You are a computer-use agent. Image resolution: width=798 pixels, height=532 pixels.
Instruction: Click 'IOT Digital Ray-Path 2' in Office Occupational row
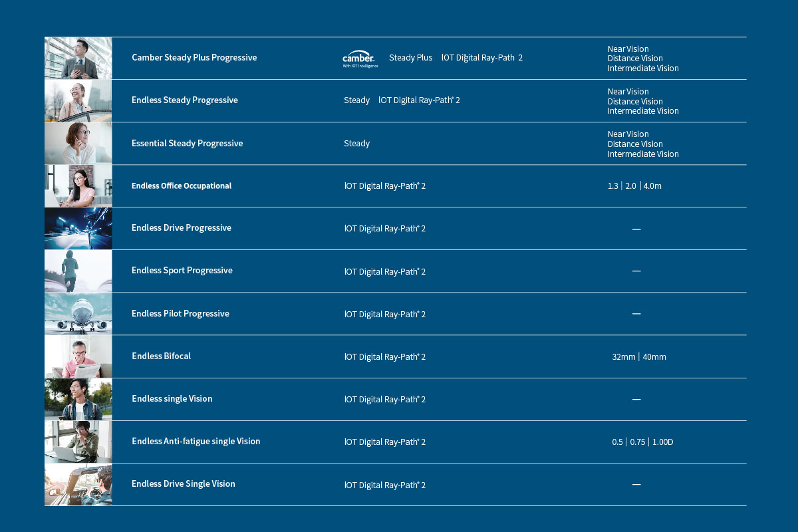pos(385,186)
